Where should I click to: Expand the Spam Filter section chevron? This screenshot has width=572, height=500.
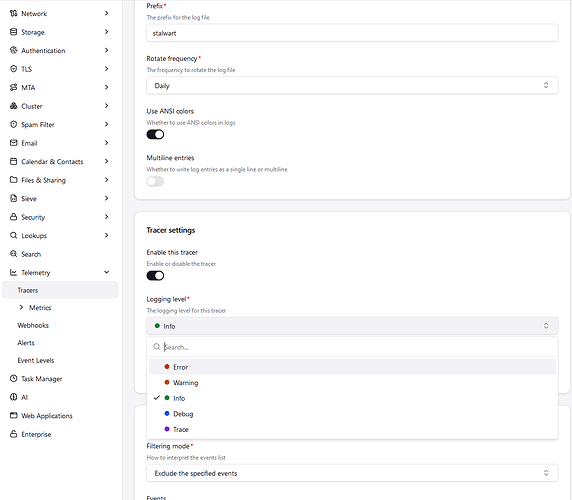(107, 124)
